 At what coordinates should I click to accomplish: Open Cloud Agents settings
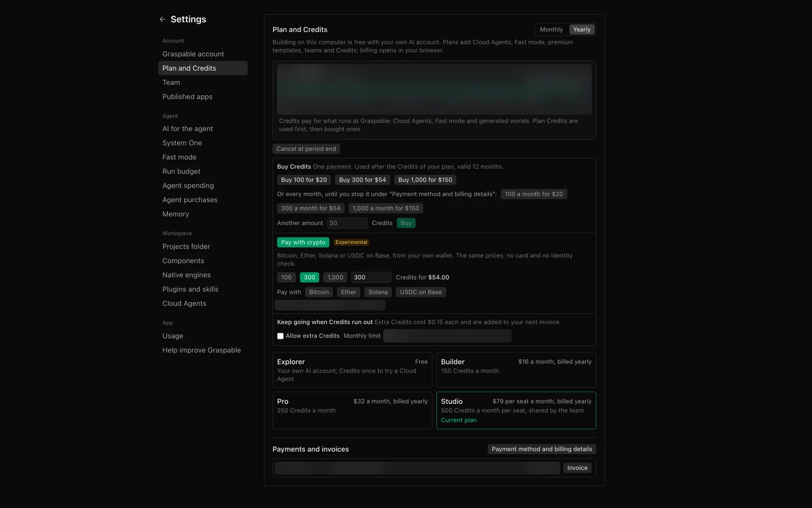coord(203,303)
